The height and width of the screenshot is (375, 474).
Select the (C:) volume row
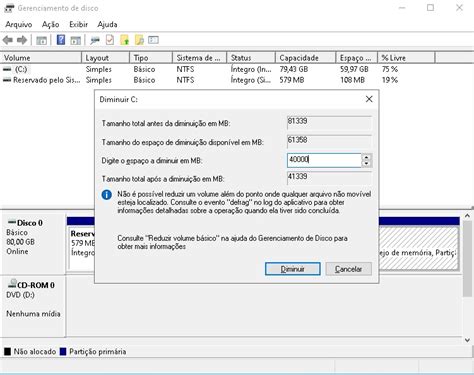click(x=217, y=69)
